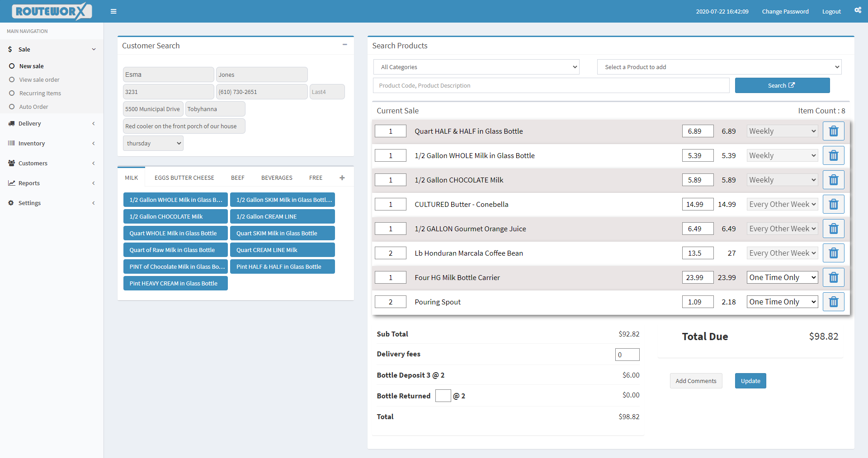Click the RouteWorx logo

(x=52, y=11)
